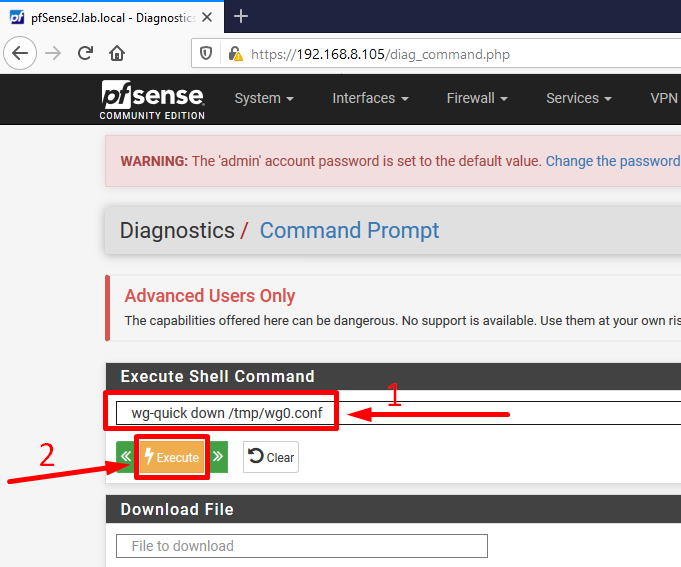Screen dimensions: 681x567
Task: Expand the Firewall menu
Action: click(x=477, y=99)
